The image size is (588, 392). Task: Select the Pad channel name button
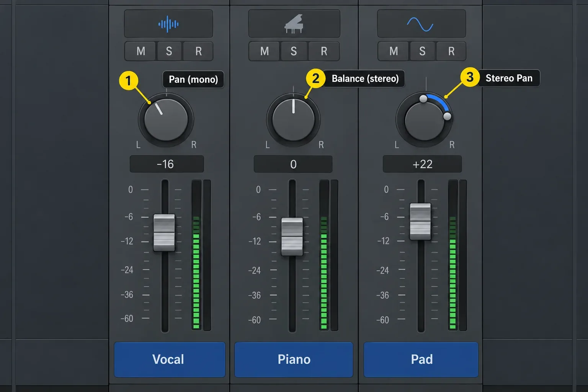[421, 359]
